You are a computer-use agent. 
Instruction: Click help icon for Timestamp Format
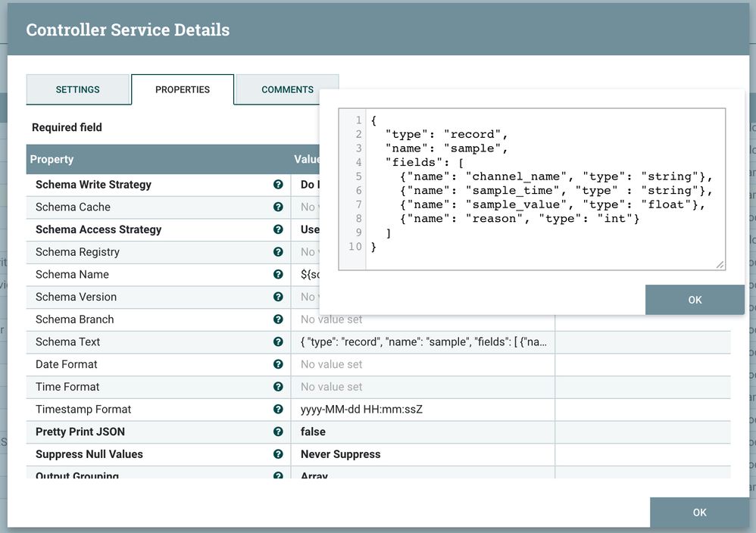[x=278, y=410]
